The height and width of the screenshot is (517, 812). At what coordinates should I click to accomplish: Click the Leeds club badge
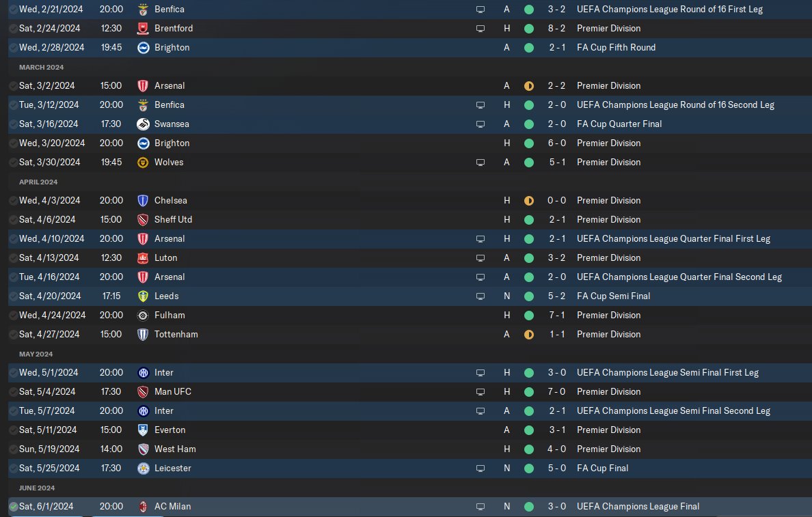(143, 296)
